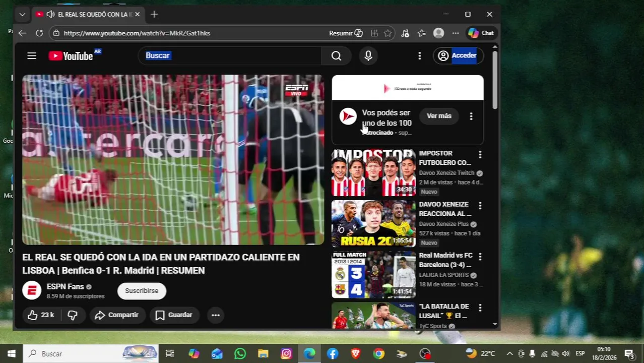Screen dimensions: 644x363
Task: Open a new tab with the plus button
Action: tap(154, 15)
